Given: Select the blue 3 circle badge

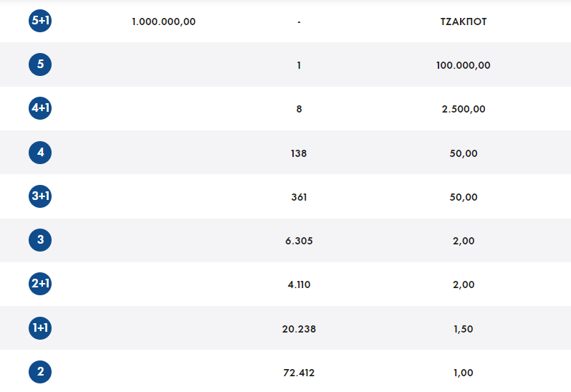Looking at the screenshot, I should click(x=40, y=240).
